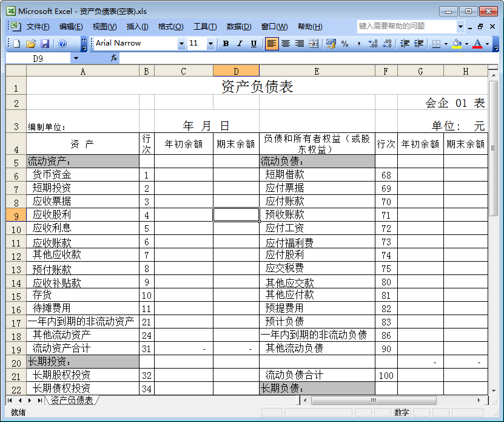Viewport: 504px width, 422px height.
Task: Select column A header
Action: [82, 71]
